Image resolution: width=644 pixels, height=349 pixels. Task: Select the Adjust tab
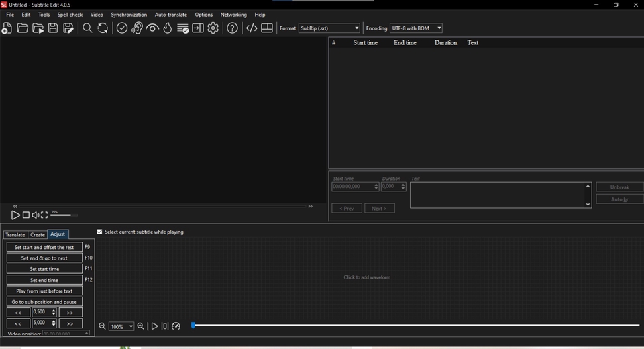pyautogui.click(x=58, y=234)
